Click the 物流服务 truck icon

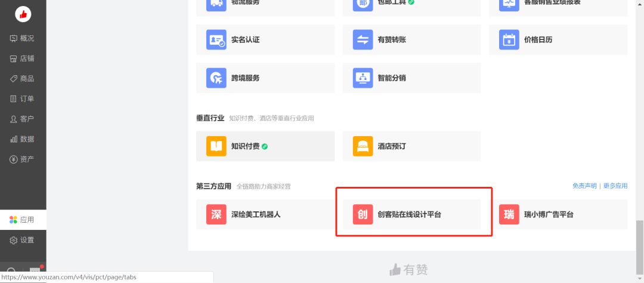click(x=216, y=5)
